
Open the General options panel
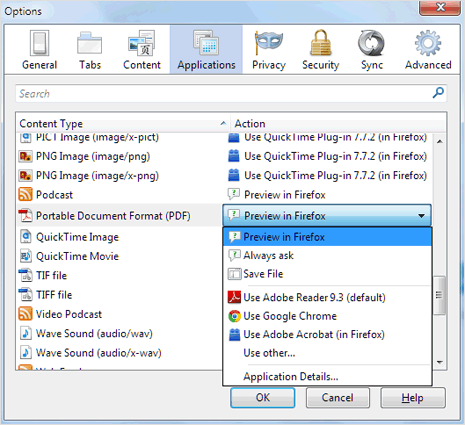pos(39,50)
